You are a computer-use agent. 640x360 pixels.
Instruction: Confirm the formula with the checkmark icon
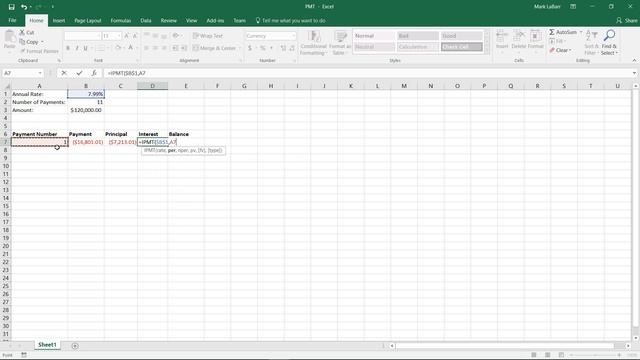(x=79, y=73)
